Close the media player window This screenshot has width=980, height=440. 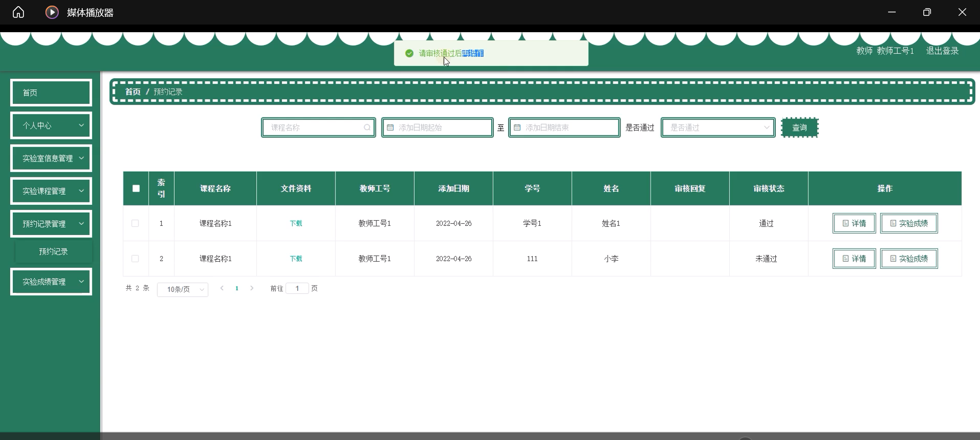pyautogui.click(x=962, y=12)
